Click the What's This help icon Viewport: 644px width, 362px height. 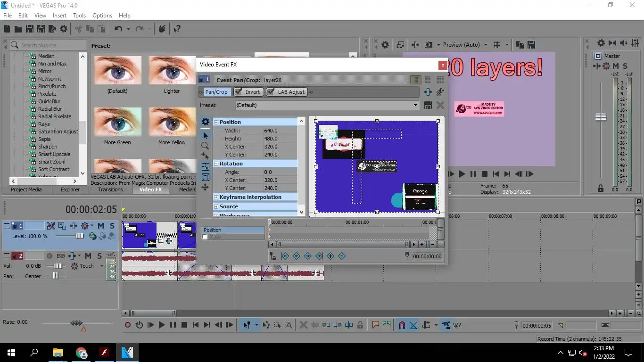[x=177, y=29]
